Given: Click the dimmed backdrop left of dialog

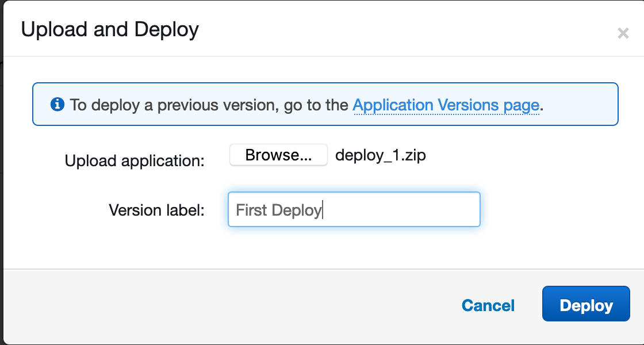Looking at the screenshot, I should tap(2, 172).
